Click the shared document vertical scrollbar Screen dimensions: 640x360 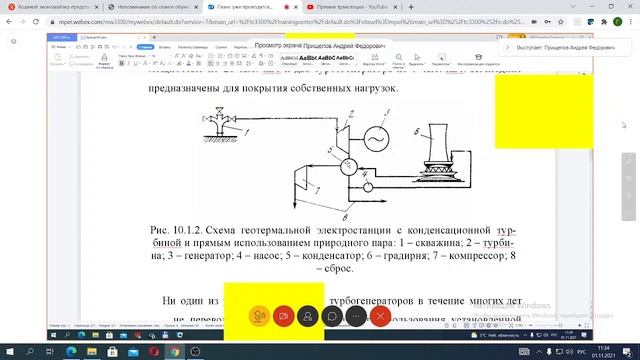tap(591, 196)
